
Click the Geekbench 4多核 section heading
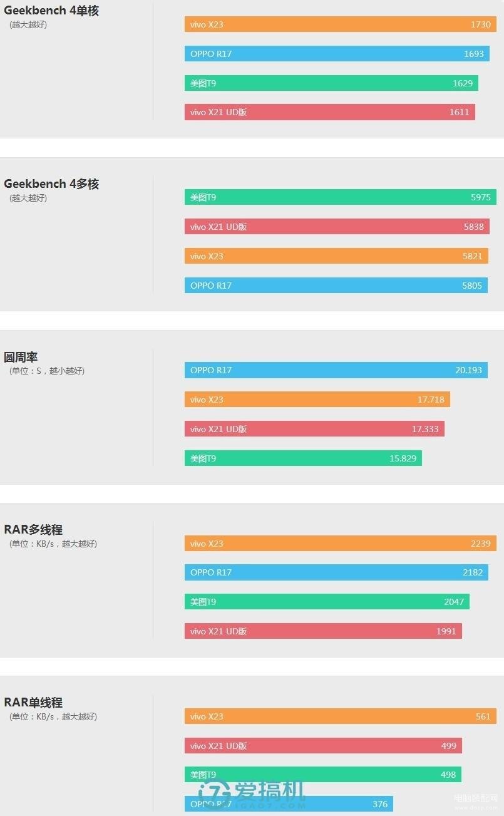51,184
